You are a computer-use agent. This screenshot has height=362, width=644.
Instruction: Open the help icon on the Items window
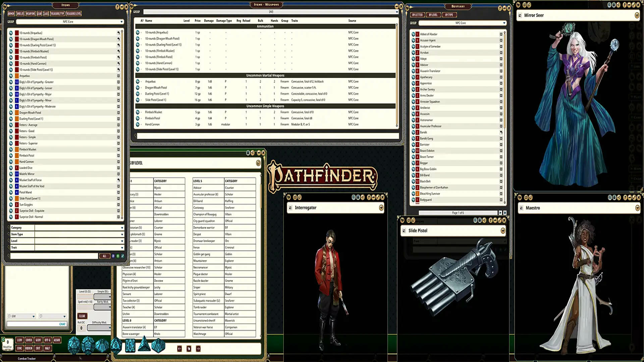tap(117, 7)
